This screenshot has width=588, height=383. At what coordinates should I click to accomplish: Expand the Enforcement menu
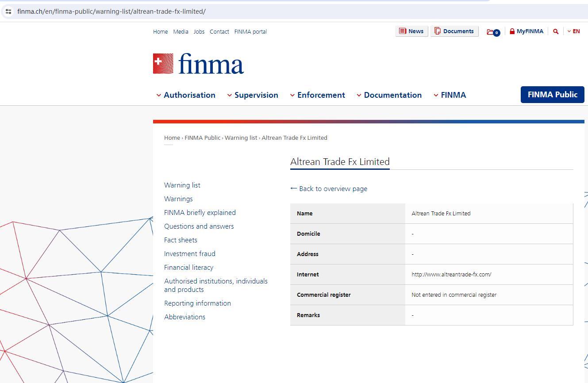pyautogui.click(x=317, y=95)
